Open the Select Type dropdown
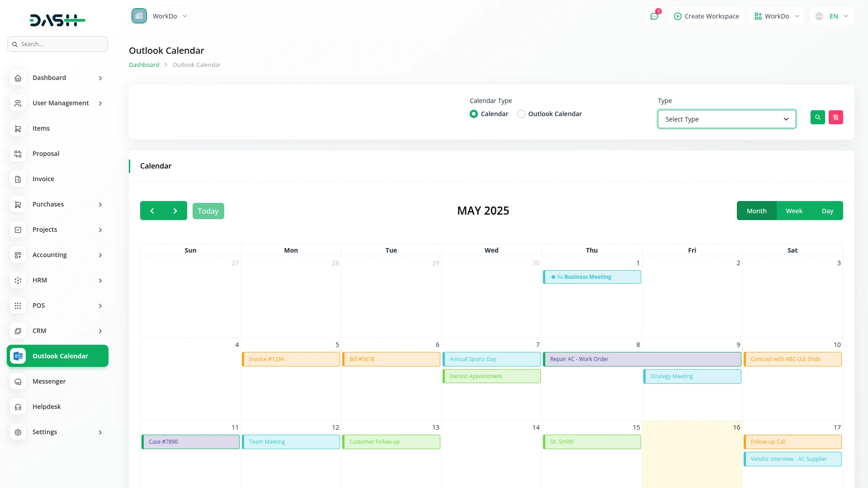This screenshot has height=488, width=868. coord(726,119)
